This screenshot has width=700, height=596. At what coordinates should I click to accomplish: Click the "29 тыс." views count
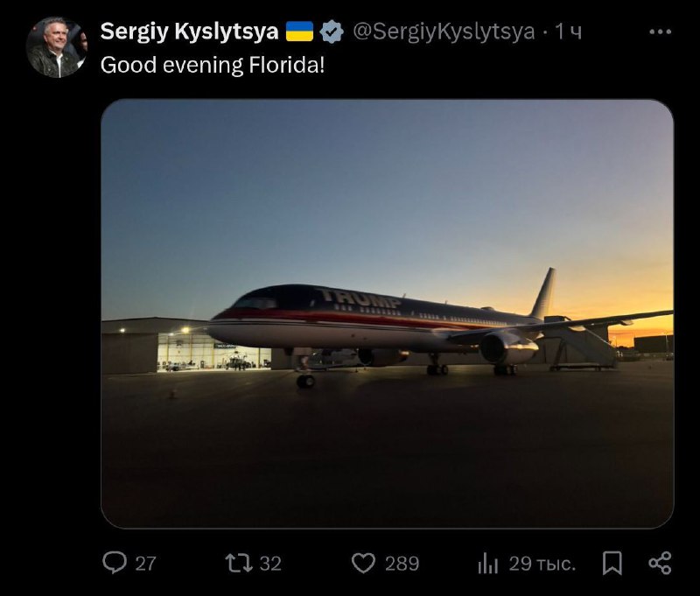542,564
